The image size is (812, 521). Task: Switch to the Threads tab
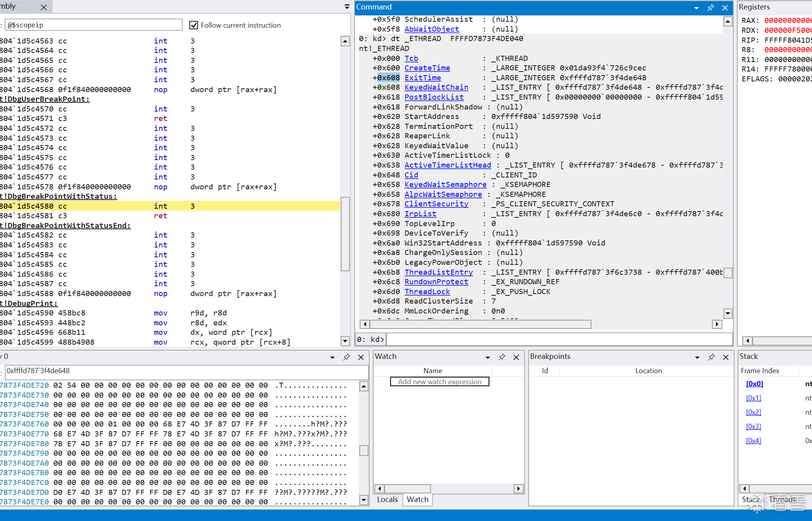[782, 499]
